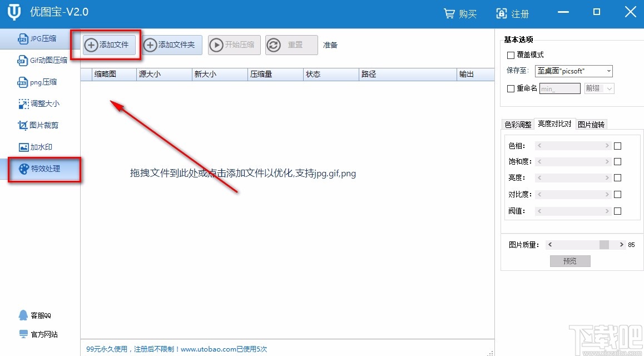This screenshot has width=644, height=356.
Task: Select the 加水印 watermark tool
Action: point(39,147)
